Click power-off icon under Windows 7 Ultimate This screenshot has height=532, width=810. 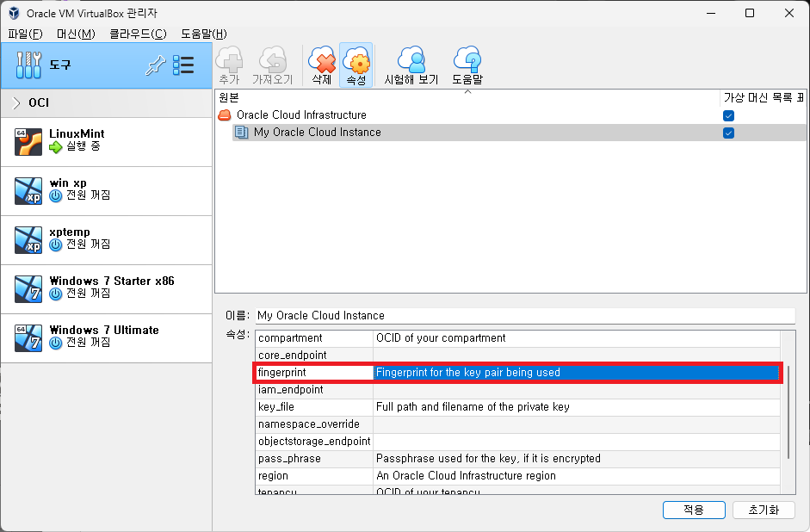click(x=56, y=343)
